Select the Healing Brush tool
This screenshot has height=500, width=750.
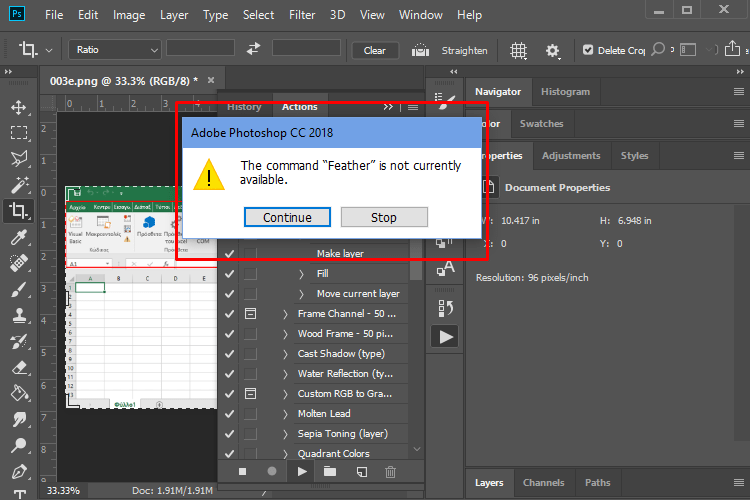point(19,263)
